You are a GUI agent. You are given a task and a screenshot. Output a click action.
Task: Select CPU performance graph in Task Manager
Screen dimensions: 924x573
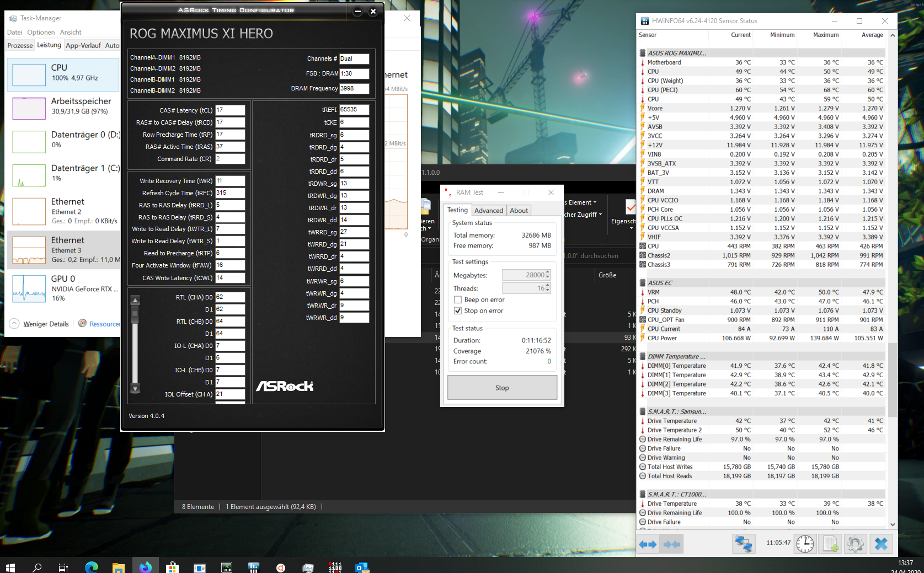pos(63,74)
